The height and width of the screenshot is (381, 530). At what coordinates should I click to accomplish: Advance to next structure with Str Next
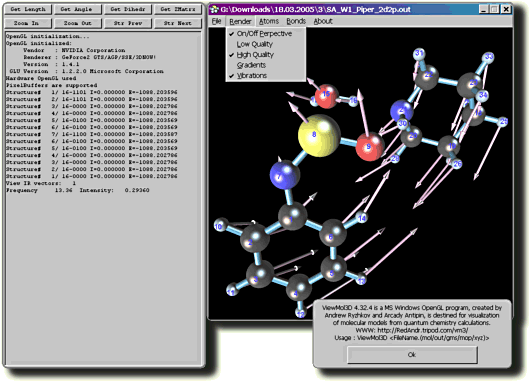(178, 23)
